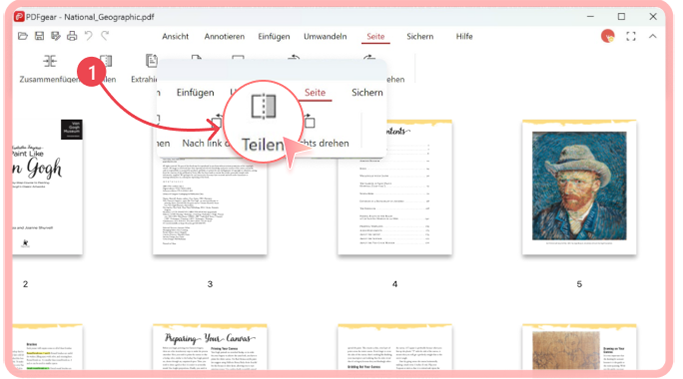Open the Hilfe menu

pos(464,37)
